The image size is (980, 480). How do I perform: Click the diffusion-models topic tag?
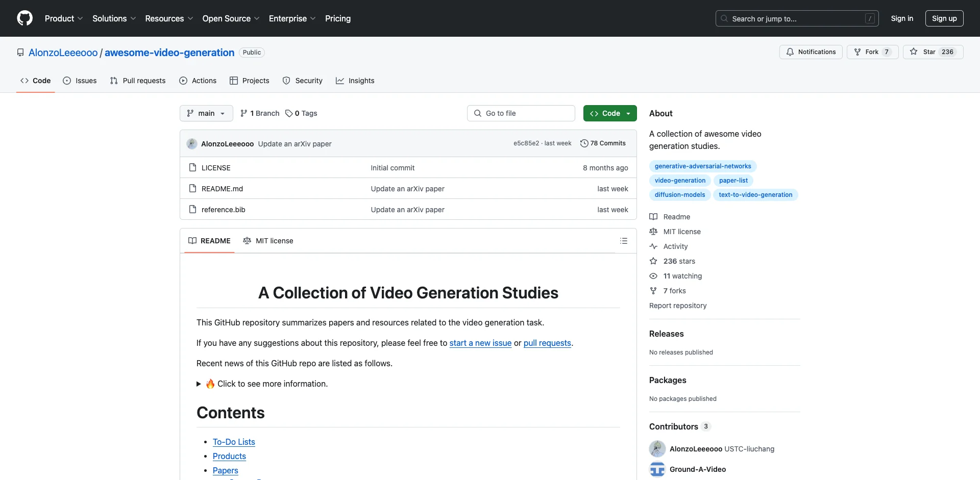point(680,195)
